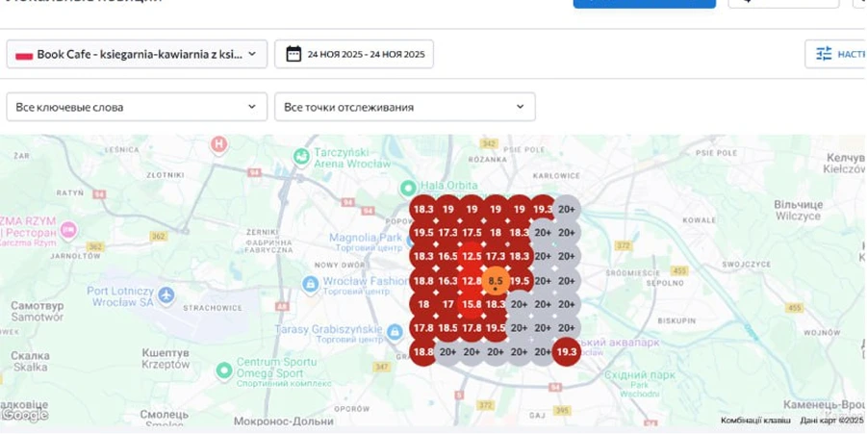This screenshot has height=434, width=868.
Task: Select the 16.5 rank marker
Action: coord(447,256)
